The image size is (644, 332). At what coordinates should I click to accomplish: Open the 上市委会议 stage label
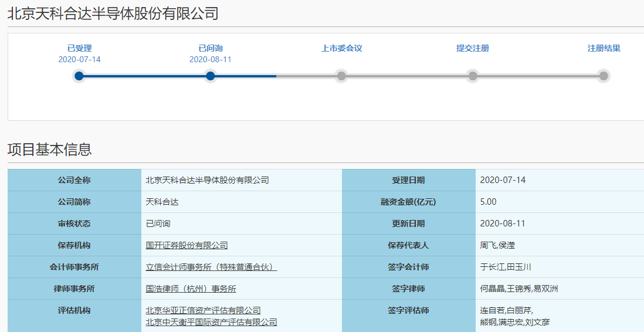(341, 48)
